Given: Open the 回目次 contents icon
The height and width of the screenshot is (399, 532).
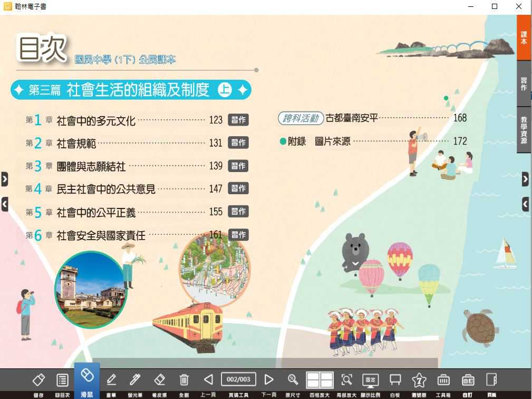Looking at the screenshot, I should (x=62, y=379).
